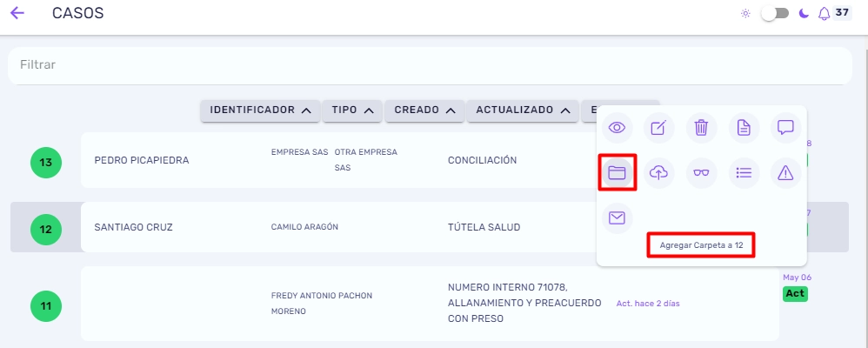Click the comment speech bubble icon
The width and height of the screenshot is (868, 348).
pyautogui.click(x=785, y=128)
